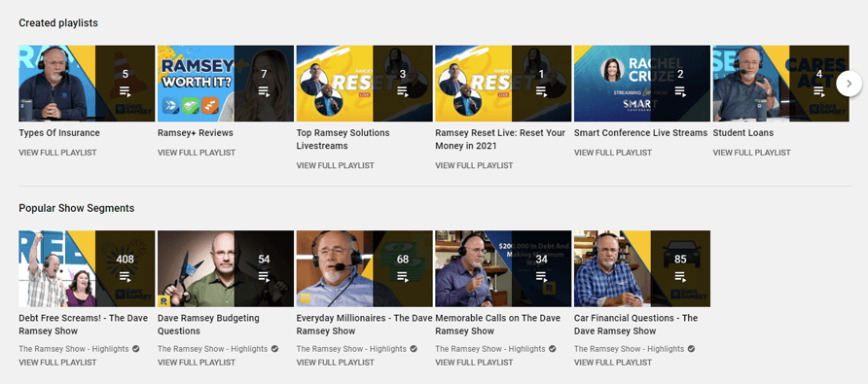Open Rachel Cruze Smart Conference thumbnail

642,84
